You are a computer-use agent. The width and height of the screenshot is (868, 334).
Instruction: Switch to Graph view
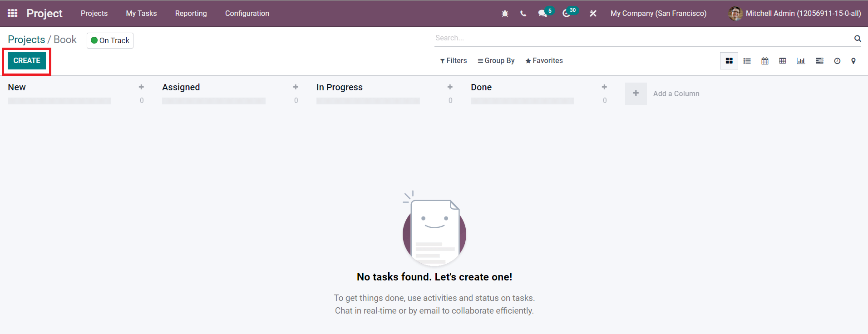pyautogui.click(x=801, y=61)
